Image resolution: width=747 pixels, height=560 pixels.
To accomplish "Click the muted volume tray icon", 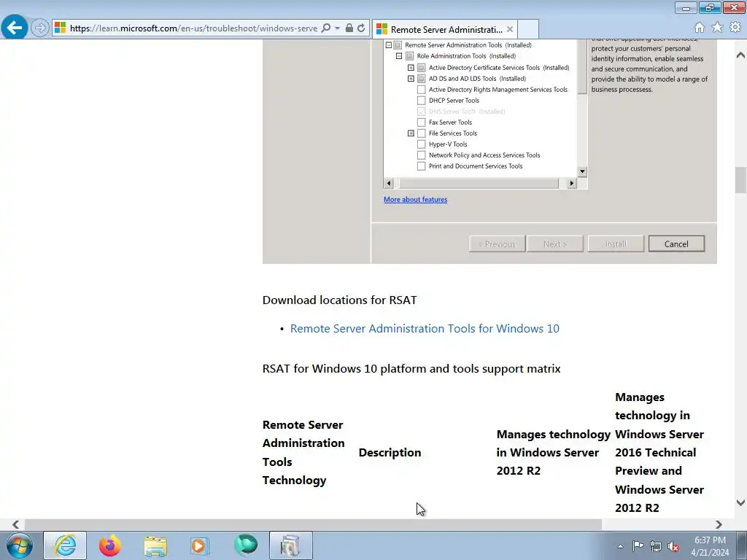I will tap(673, 546).
